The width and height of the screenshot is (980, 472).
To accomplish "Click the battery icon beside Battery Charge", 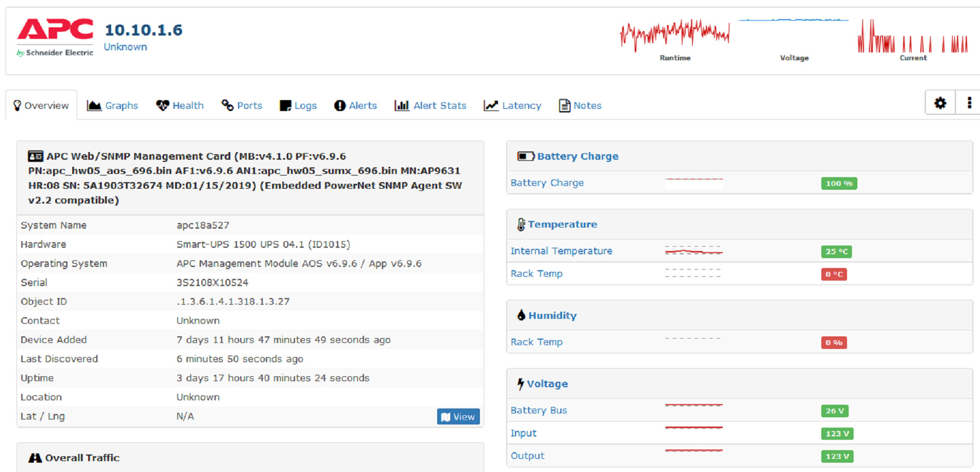I will [x=526, y=156].
